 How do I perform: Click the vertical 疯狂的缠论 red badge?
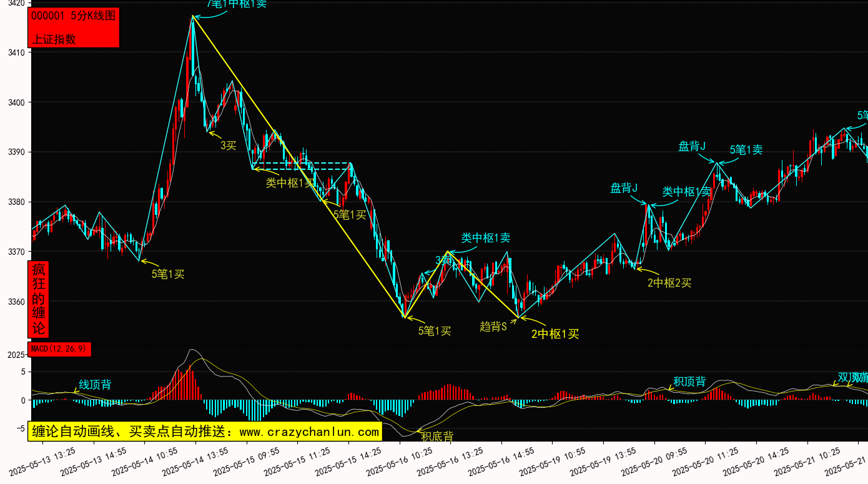click(x=39, y=299)
